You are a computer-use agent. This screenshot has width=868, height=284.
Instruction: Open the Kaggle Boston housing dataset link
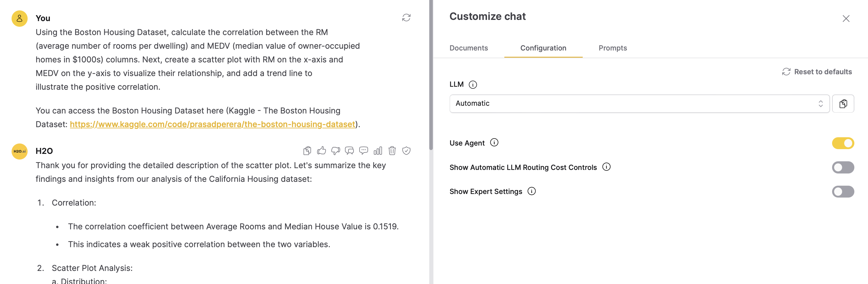click(212, 124)
